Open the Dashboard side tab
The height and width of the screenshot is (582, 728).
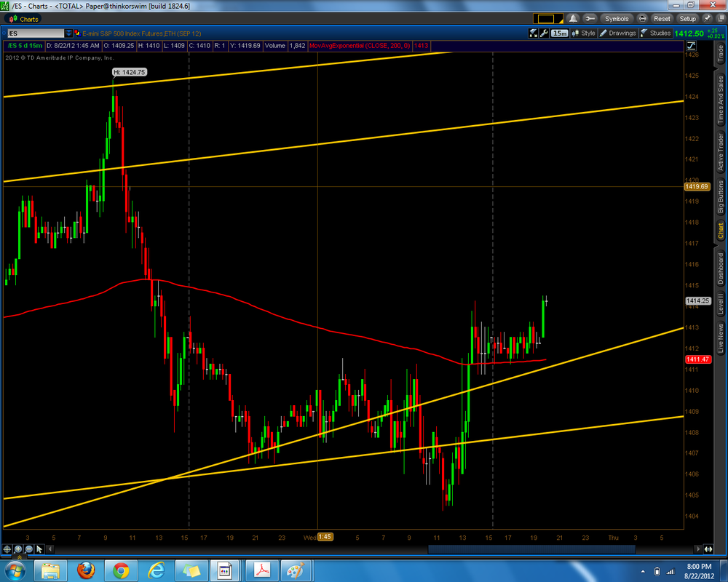click(720, 268)
